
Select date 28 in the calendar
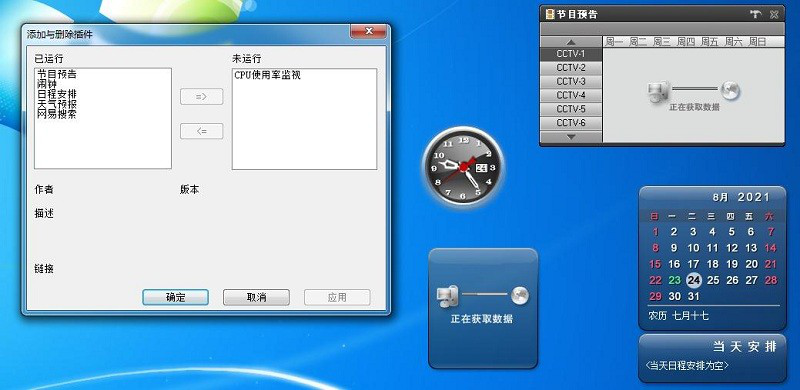click(771, 280)
